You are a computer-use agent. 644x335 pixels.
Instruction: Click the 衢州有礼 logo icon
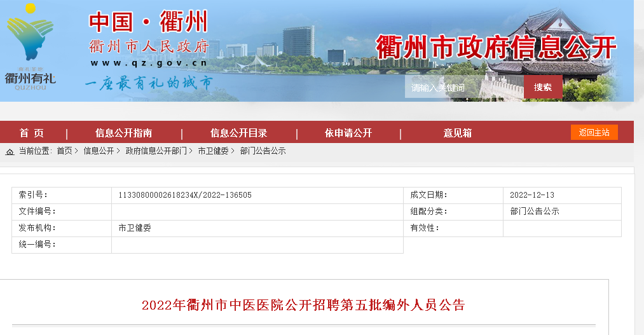(30, 46)
